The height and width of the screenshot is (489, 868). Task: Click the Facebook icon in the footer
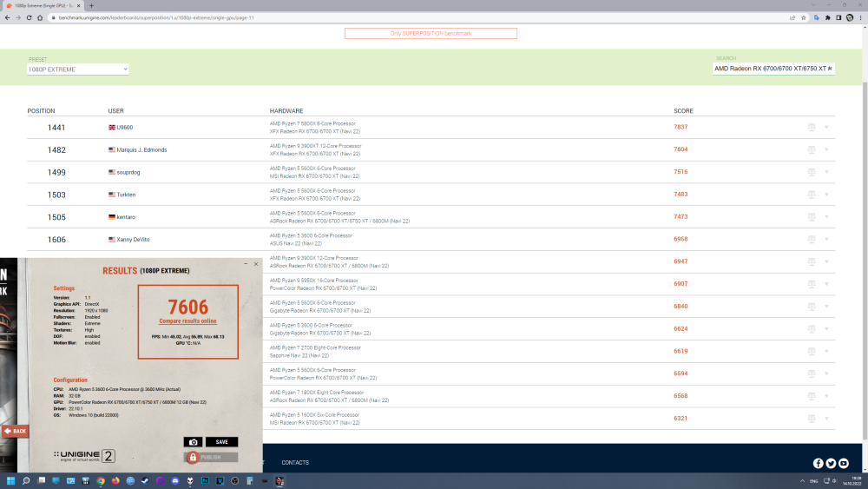[818, 463]
